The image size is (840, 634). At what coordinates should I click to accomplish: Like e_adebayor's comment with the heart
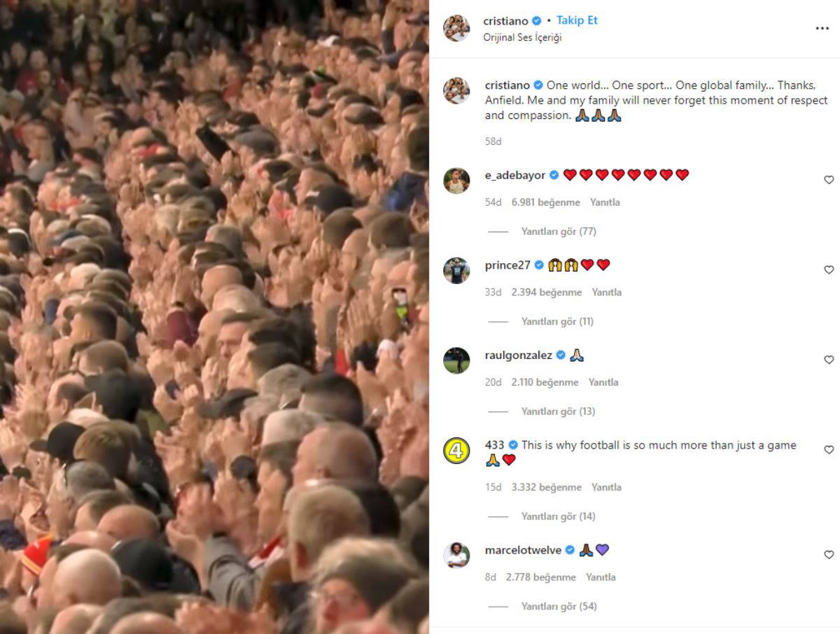coord(829,180)
